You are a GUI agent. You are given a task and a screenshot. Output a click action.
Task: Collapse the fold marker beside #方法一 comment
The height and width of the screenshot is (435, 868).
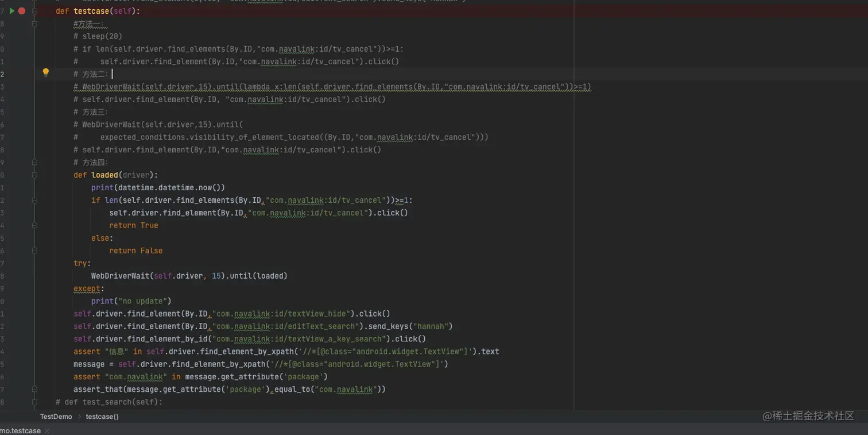[x=34, y=24]
